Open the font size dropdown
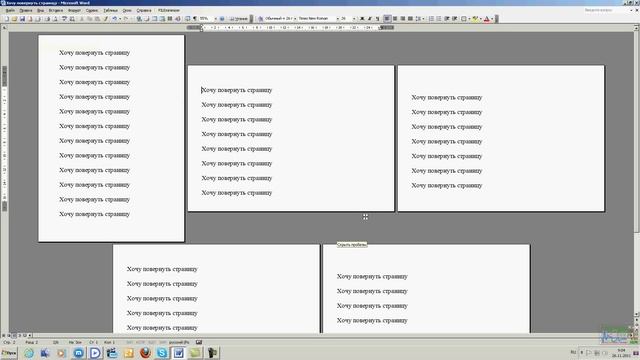Screen dimensions: 640x360 [354, 19]
